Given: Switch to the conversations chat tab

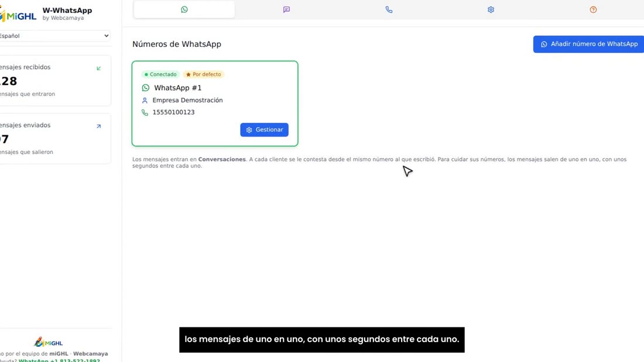Looking at the screenshot, I should pyautogui.click(x=286, y=9).
